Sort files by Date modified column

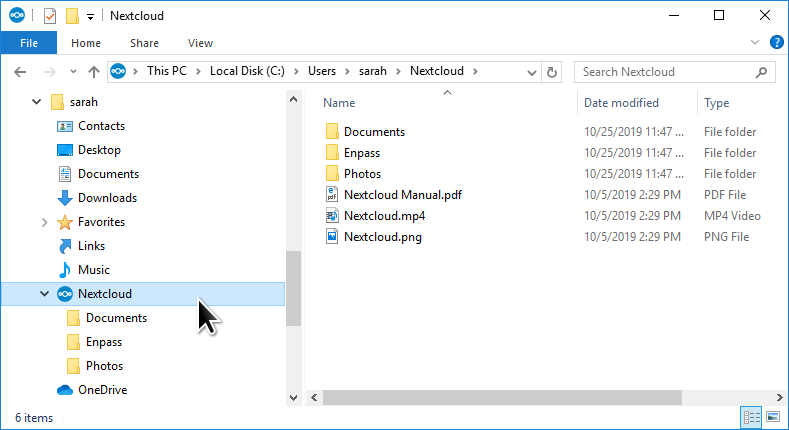621,103
